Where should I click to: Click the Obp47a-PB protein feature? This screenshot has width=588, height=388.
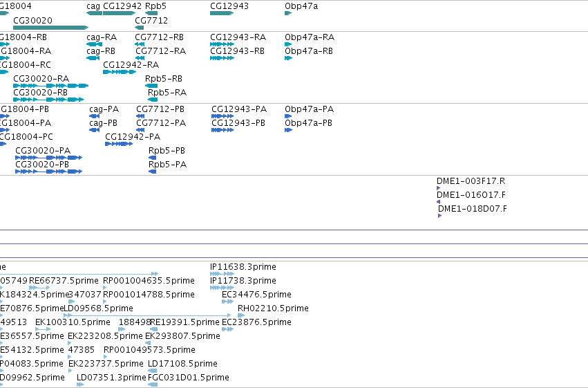tap(288, 130)
